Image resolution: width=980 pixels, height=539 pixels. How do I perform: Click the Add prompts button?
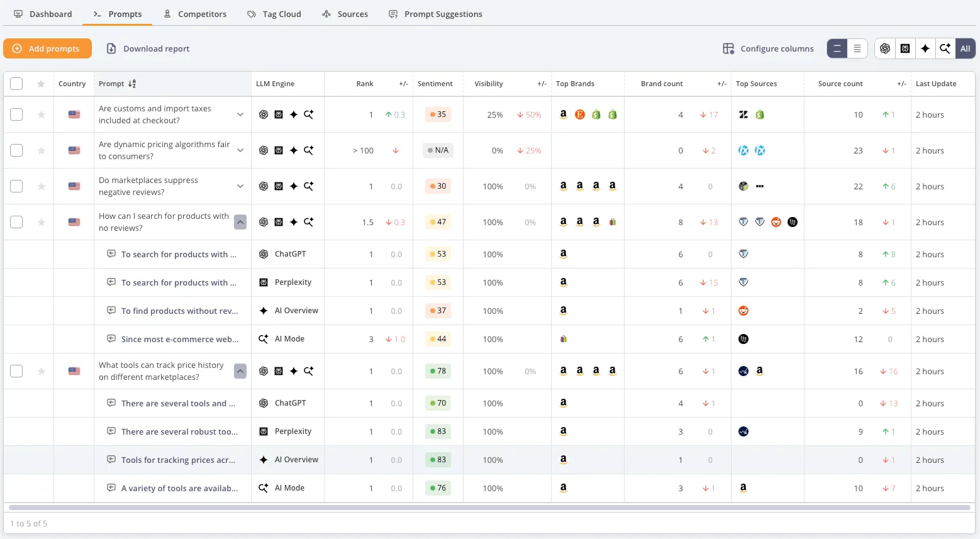(x=47, y=48)
